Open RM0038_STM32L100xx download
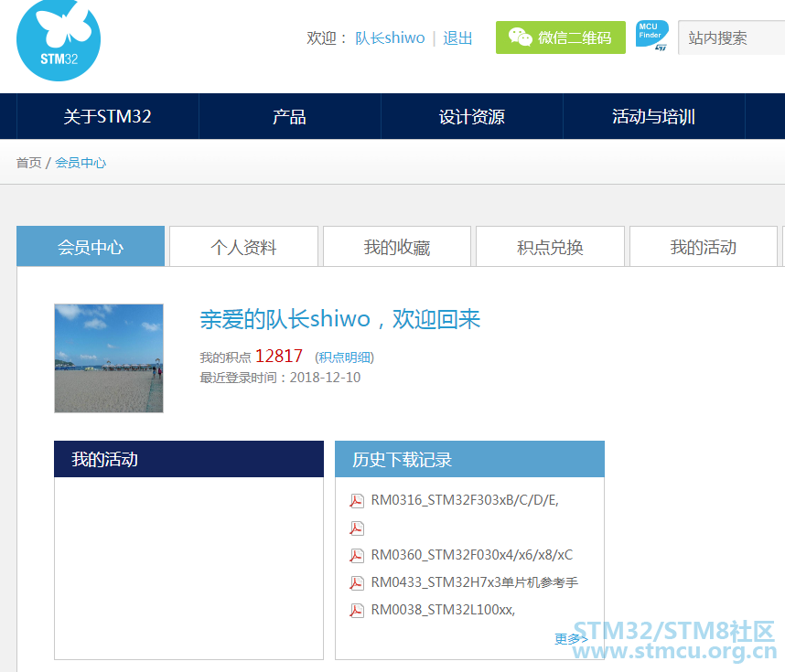Image resolution: width=785 pixels, height=672 pixels. coord(443,610)
